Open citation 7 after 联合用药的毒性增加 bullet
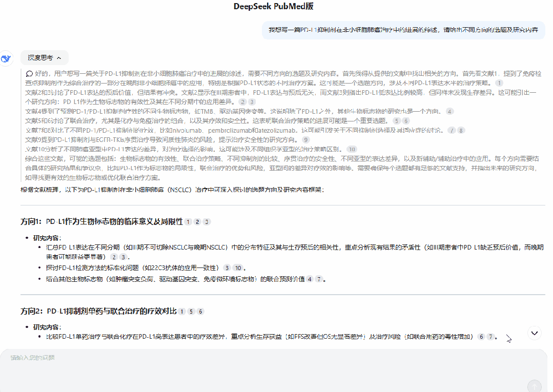This screenshot has width=553, height=392. (x=490, y=337)
